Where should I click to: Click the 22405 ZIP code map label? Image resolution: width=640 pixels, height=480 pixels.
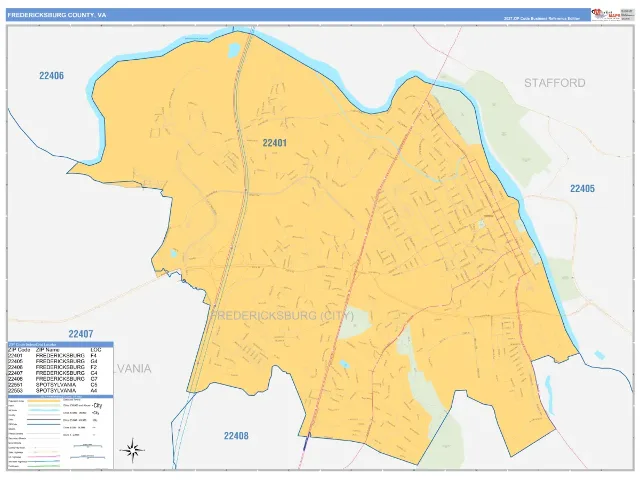(582, 189)
